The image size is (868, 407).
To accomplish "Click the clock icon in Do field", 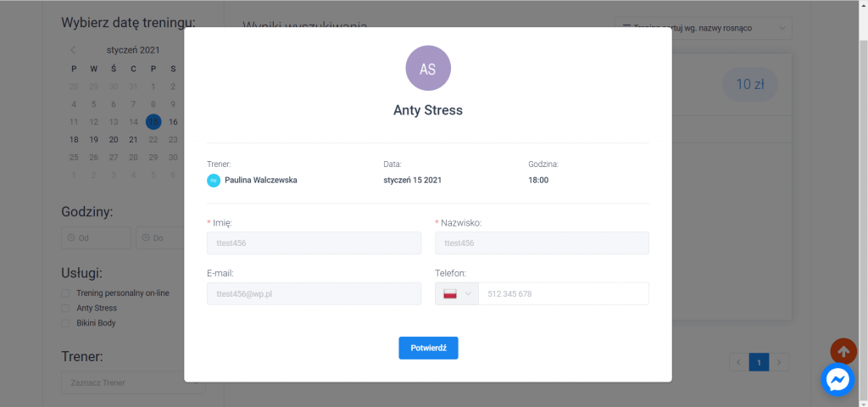I will click(144, 238).
